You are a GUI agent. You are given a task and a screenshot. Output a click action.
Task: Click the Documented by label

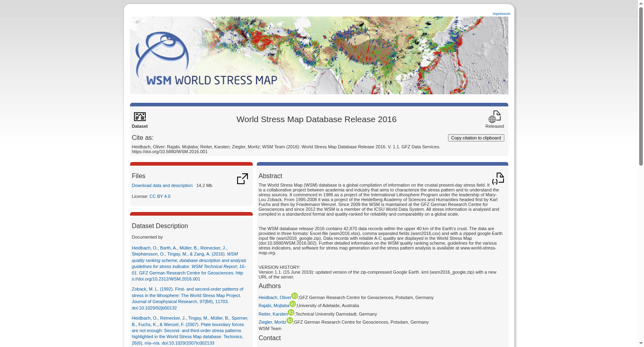pos(147,237)
